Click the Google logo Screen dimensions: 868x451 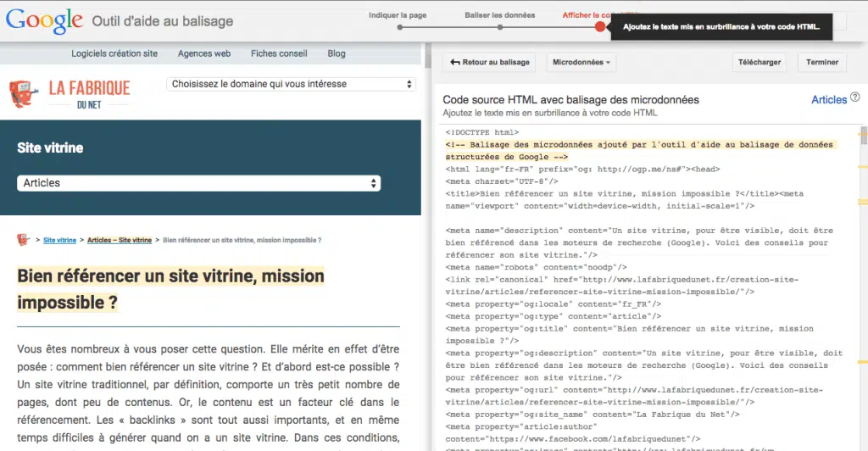(44, 20)
